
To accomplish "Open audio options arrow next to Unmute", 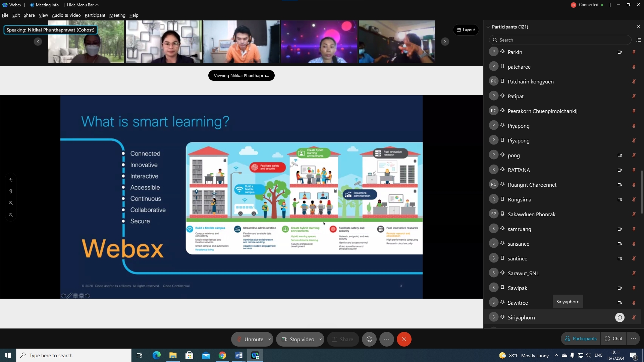I will tap(269, 339).
